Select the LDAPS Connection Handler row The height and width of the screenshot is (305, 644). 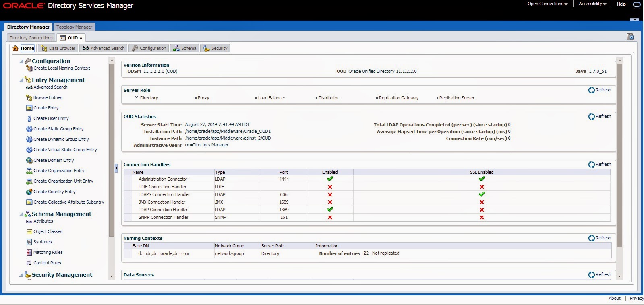(367, 194)
